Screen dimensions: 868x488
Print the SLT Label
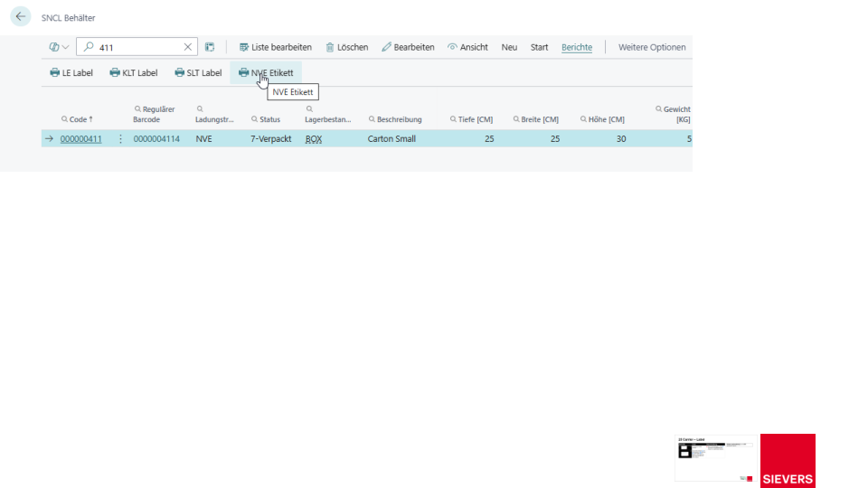point(198,72)
